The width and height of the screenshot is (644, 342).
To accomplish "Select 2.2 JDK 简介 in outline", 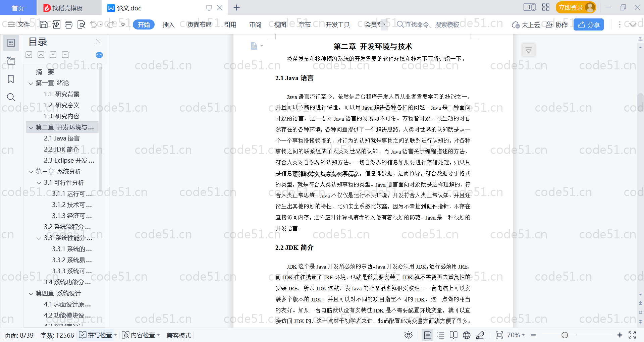I will coord(61,149).
